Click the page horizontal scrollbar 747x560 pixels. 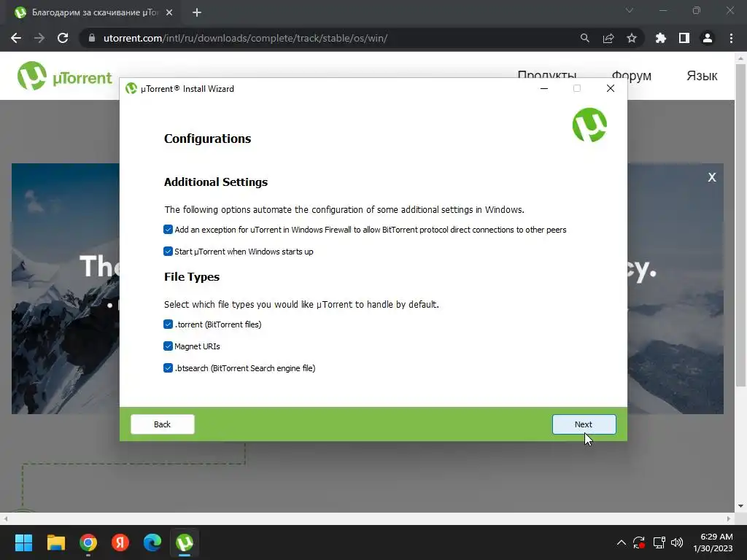[x=367, y=518]
